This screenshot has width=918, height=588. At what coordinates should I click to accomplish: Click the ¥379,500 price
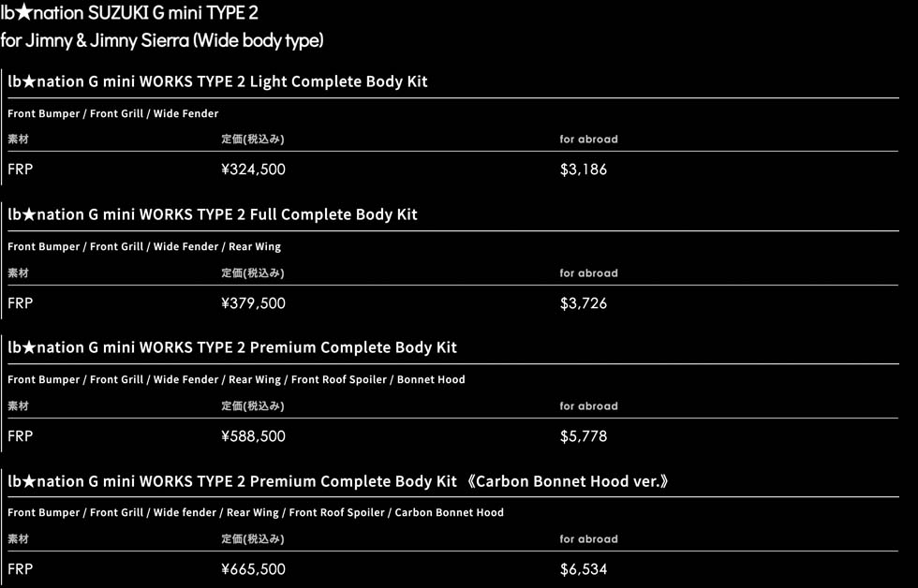point(253,303)
